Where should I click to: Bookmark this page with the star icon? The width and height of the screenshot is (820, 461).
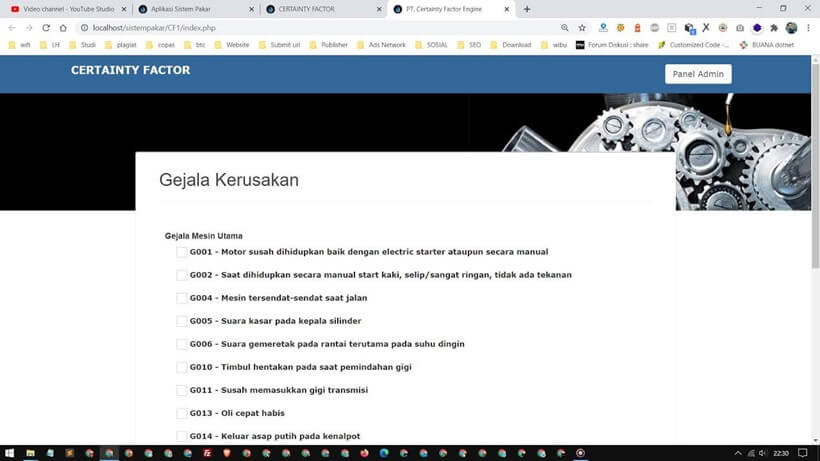582,28
